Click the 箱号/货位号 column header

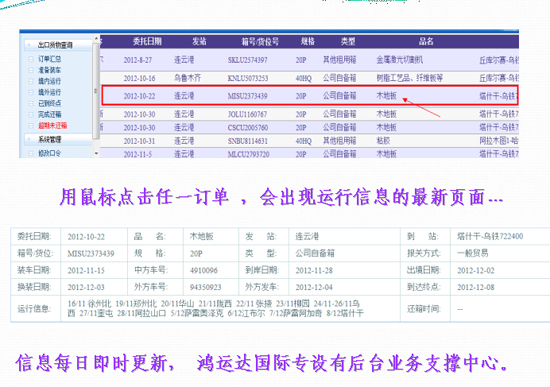click(x=260, y=42)
